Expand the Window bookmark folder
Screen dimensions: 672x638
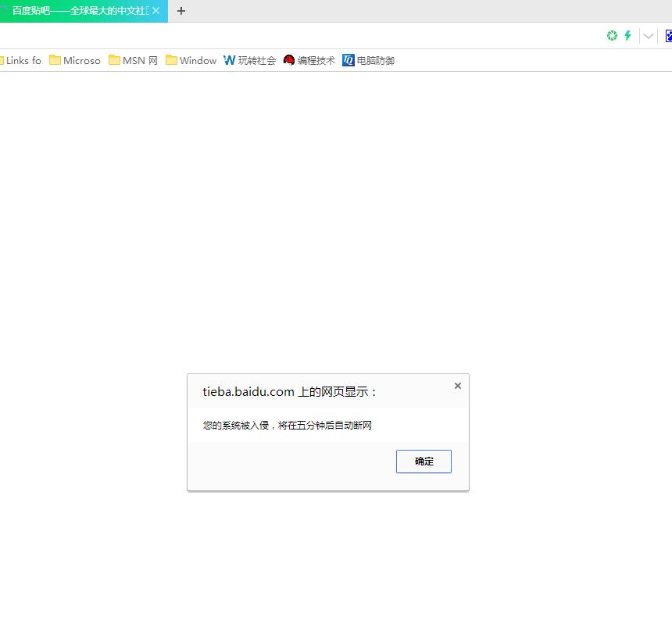pos(170,60)
